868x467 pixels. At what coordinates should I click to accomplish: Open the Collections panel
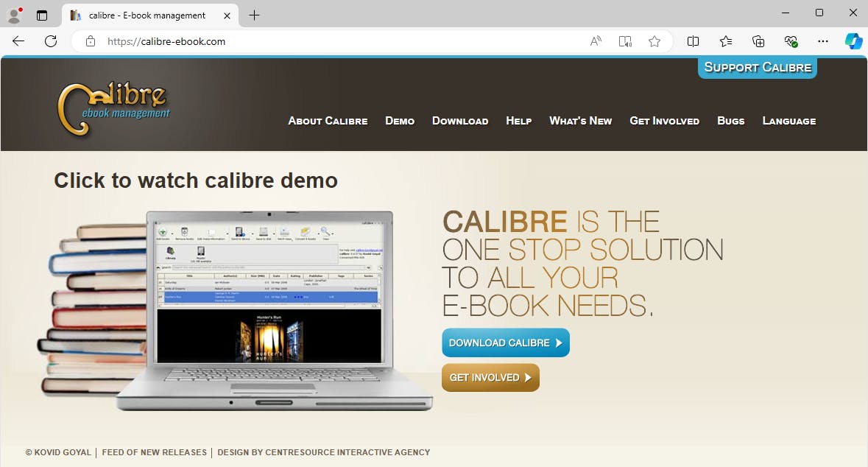pos(758,41)
